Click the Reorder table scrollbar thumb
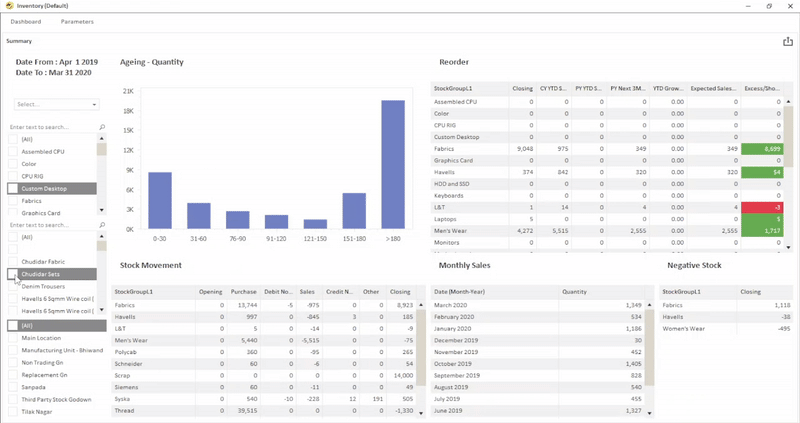Viewport: 800px width, 423px height. coord(788,136)
